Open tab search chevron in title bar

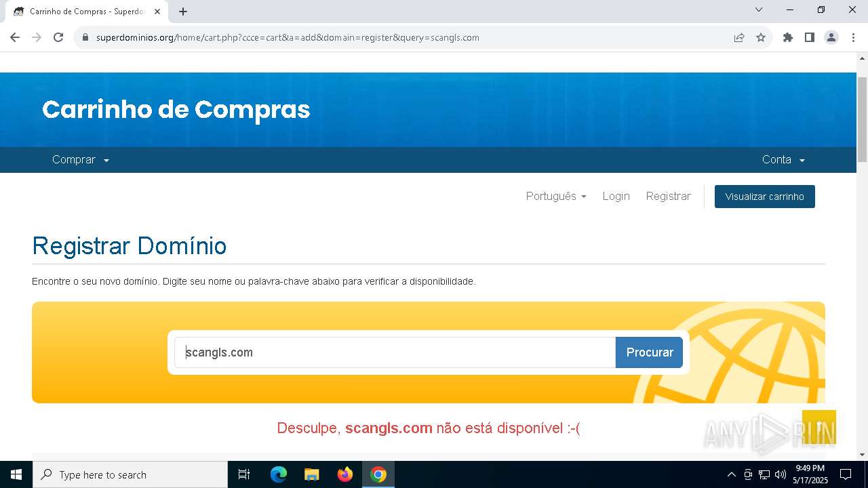click(759, 9)
